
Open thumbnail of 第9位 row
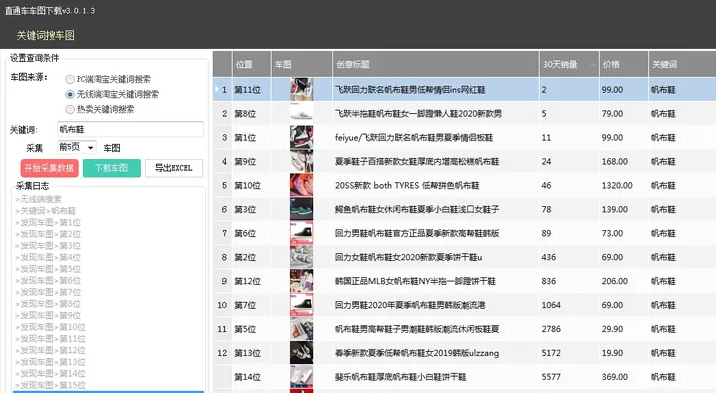(x=301, y=162)
